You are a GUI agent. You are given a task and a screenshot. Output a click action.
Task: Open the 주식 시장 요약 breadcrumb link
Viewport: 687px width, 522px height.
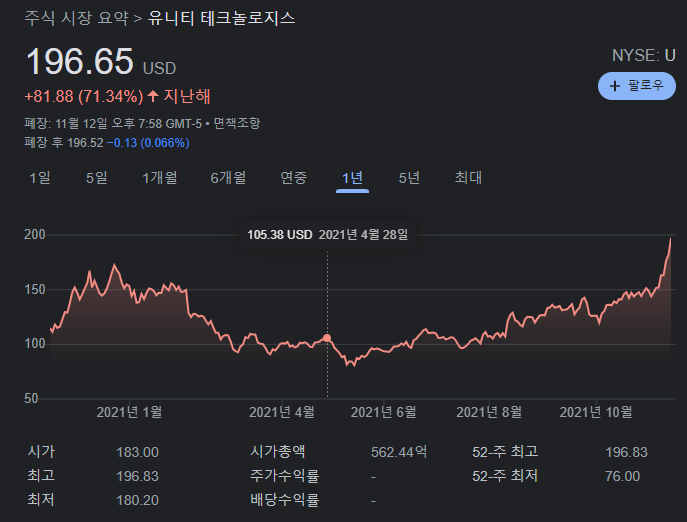(77, 18)
